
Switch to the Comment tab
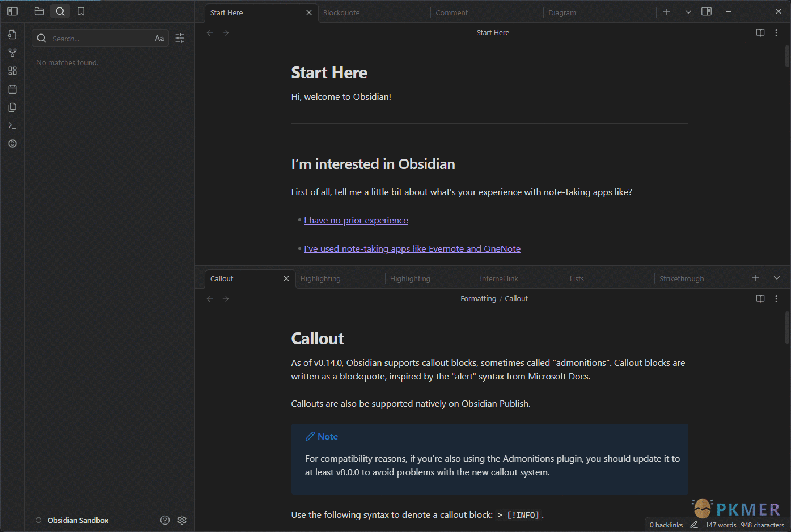[x=486, y=12]
